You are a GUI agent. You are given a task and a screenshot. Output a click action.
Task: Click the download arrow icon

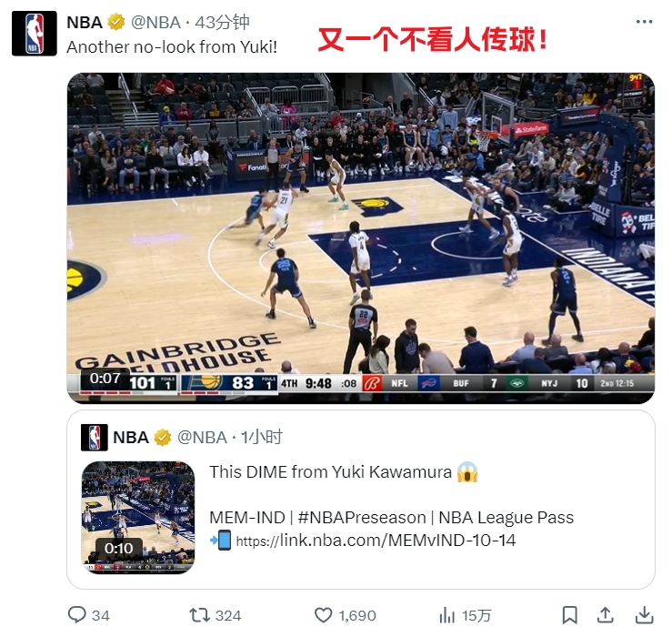(644, 615)
